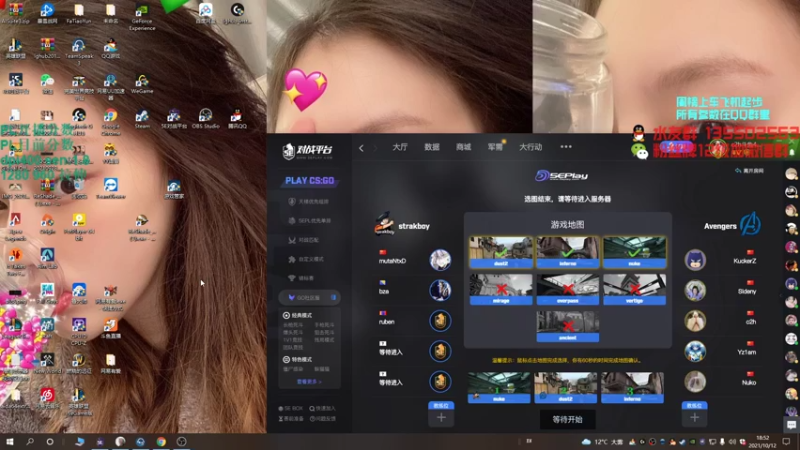Select the GO社区服 sidebar entry

pyautogui.click(x=310, y=297)
